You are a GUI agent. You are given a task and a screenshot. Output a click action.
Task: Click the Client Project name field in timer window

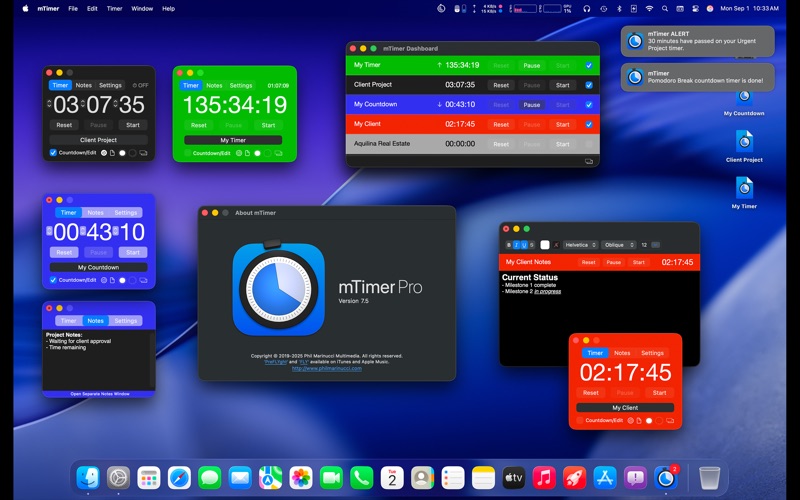[x=98, y=140]
